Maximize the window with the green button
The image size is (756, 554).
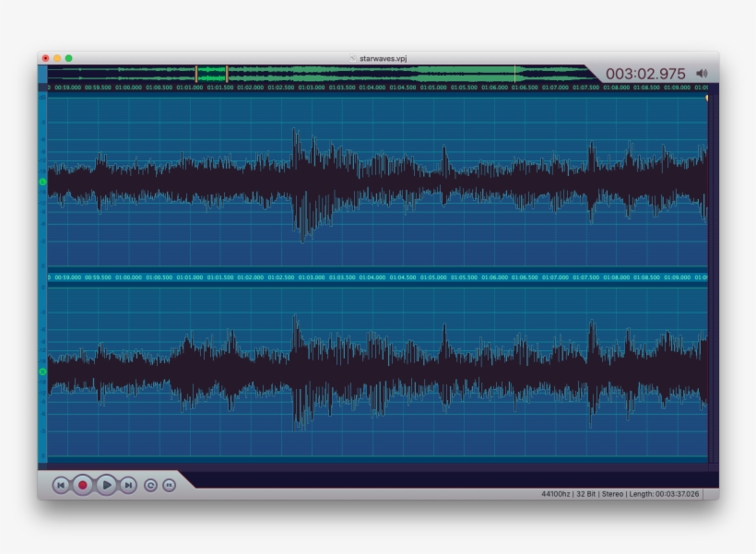69,58
